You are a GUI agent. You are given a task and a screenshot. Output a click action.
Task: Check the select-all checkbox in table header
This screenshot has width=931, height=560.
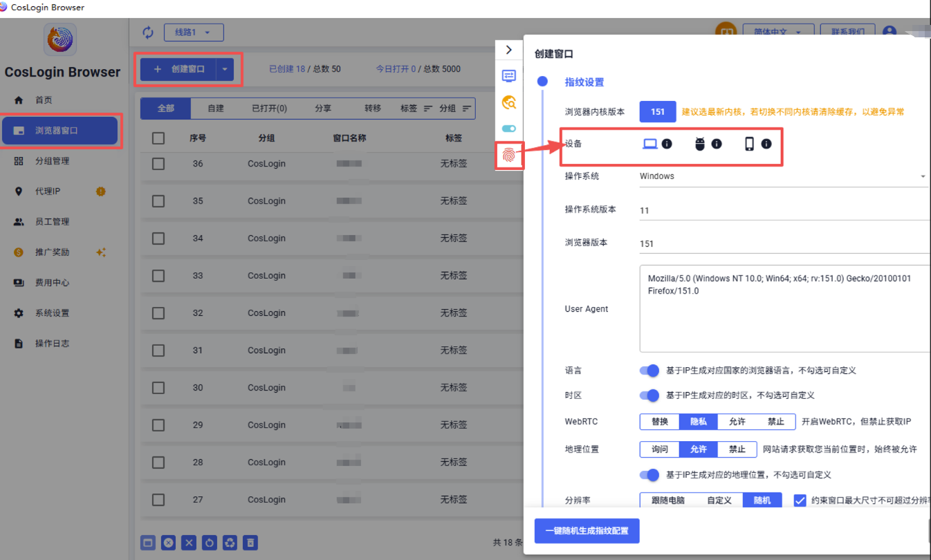pos(158,138)
